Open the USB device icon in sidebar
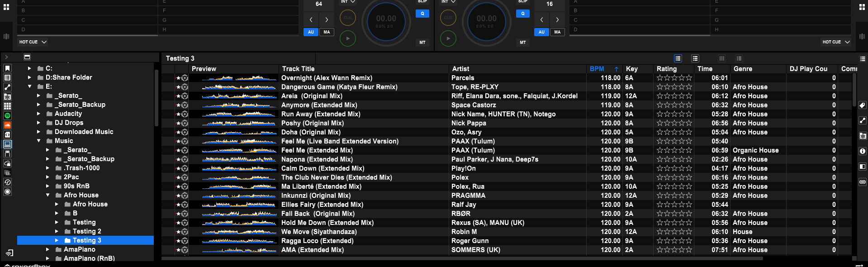The height and width of the screenshot is (267, 868). pyautogui.click(x=7, y=154)
